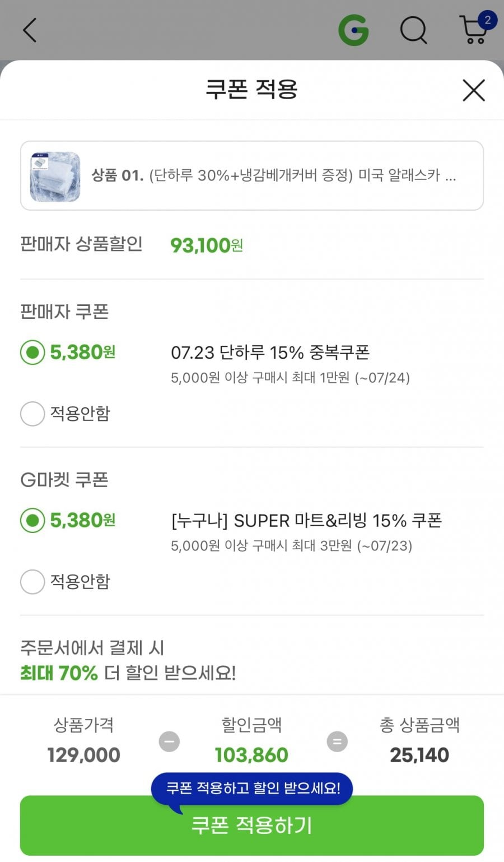
Task: Tap the back arrow icon
Action: 30,30
